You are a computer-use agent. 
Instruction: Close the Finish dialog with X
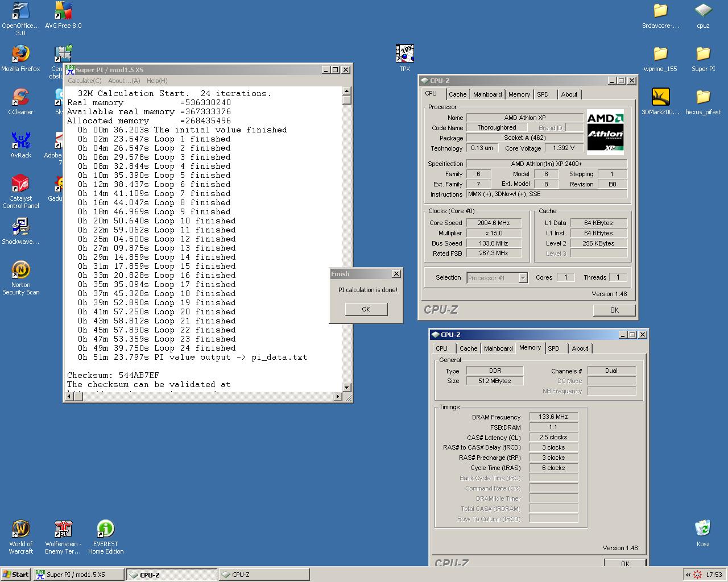point(396,274)
